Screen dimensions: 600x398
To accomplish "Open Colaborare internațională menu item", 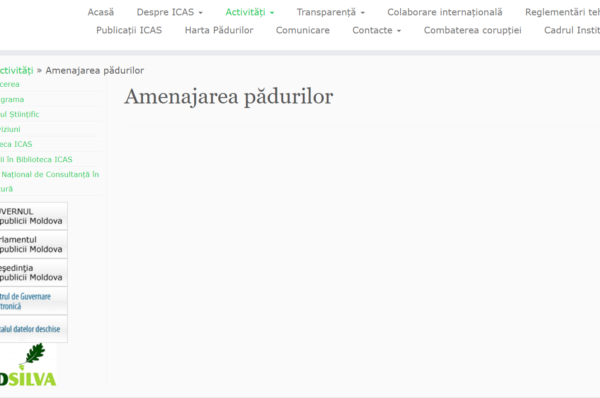I will click(x=445, y=12).
